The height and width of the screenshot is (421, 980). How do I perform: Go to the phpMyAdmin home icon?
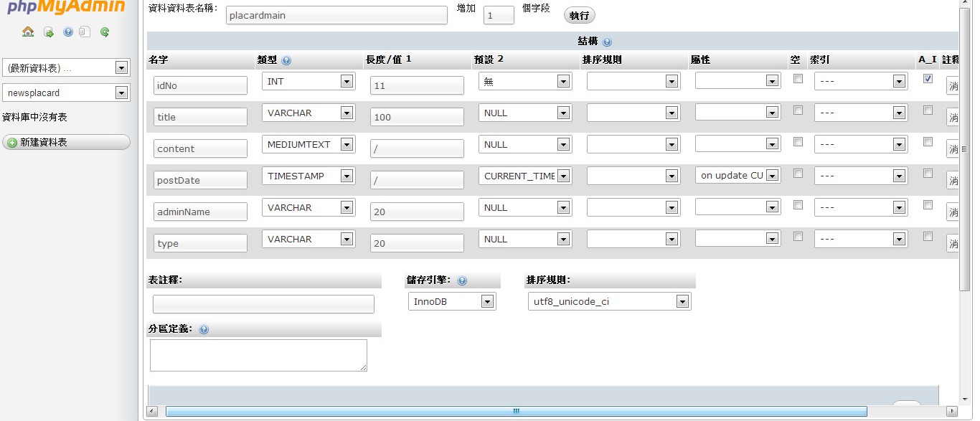click(x=28, y=32)
